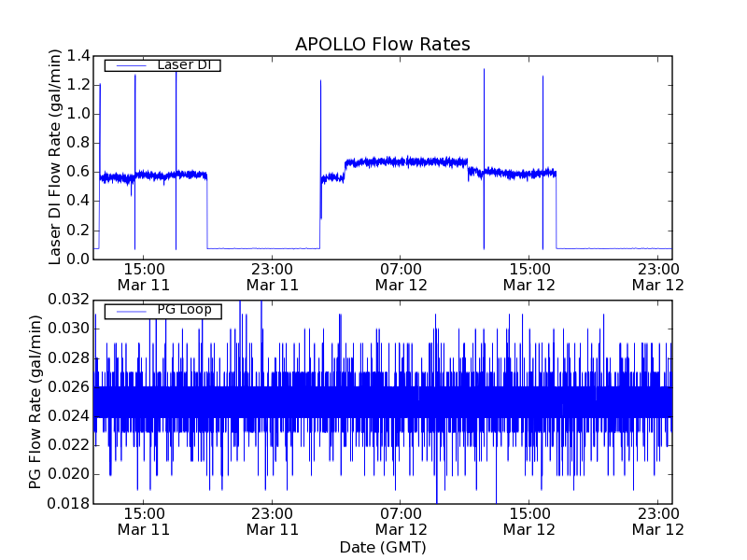Image resolution: width=747 pixels, height=560 pixels.
Task: Click the dense blue band in PG Loop plot
Action: click(383, 401)
